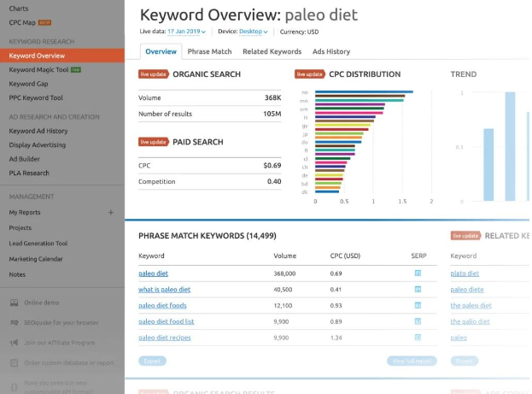Image resolution: width=532 pixels, height=394 pixels.
Task: Add new report with My Reports plus
Action: point(110,212)
